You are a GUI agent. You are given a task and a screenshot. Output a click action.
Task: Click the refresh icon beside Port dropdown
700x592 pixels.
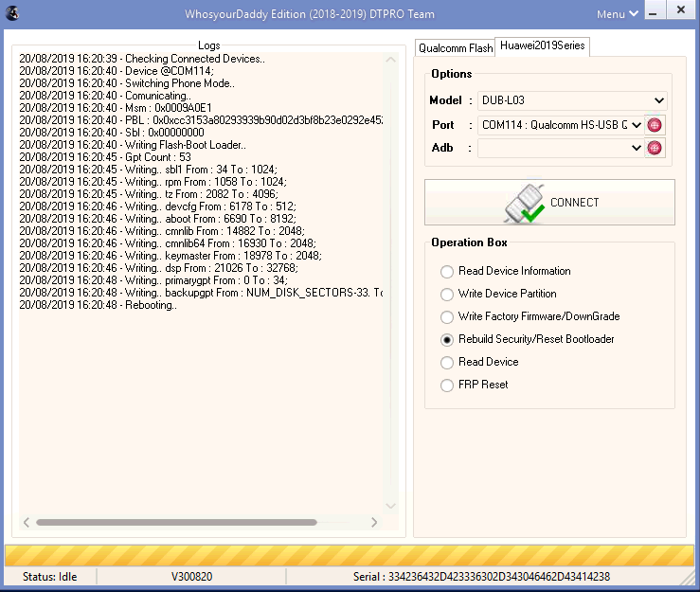[655, 125]
